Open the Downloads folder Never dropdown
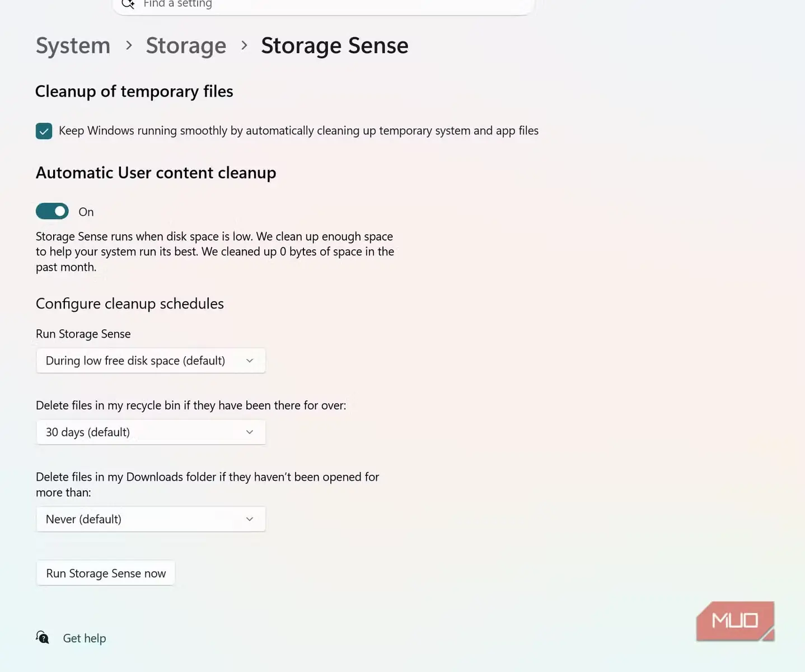This screenshot has width=805, height=672. point(151,519)
